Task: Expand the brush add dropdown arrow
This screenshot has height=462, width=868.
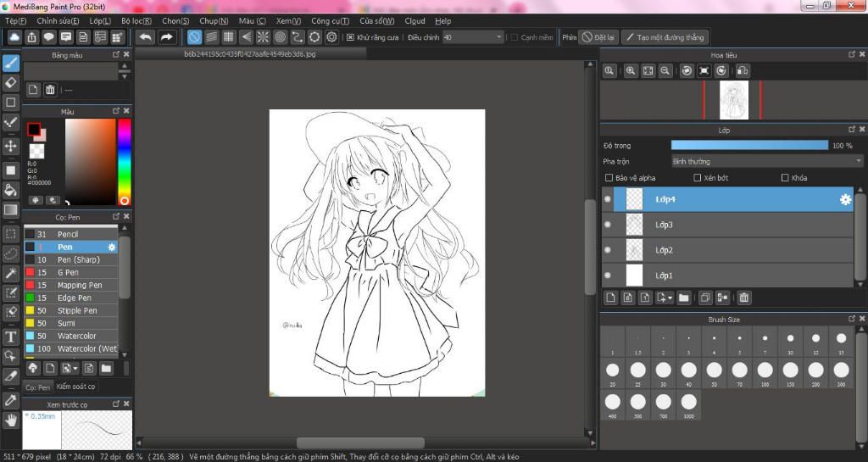Action: pos(75,369)
